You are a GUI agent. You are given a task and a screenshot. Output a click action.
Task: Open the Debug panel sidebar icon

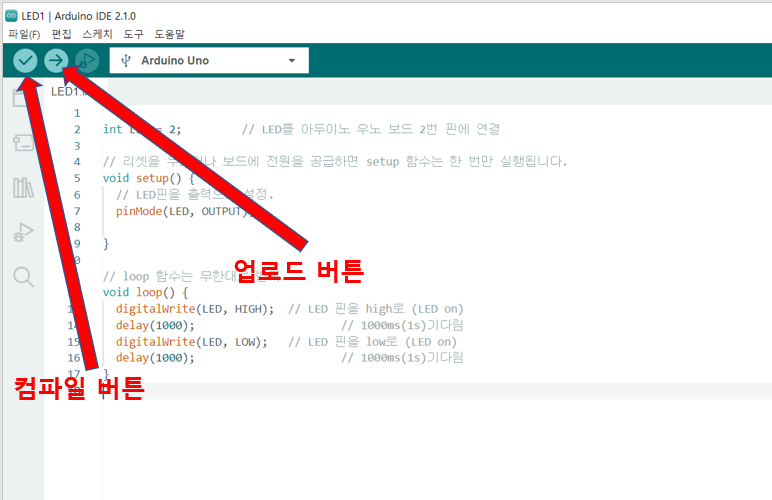[x=23, y=232]
